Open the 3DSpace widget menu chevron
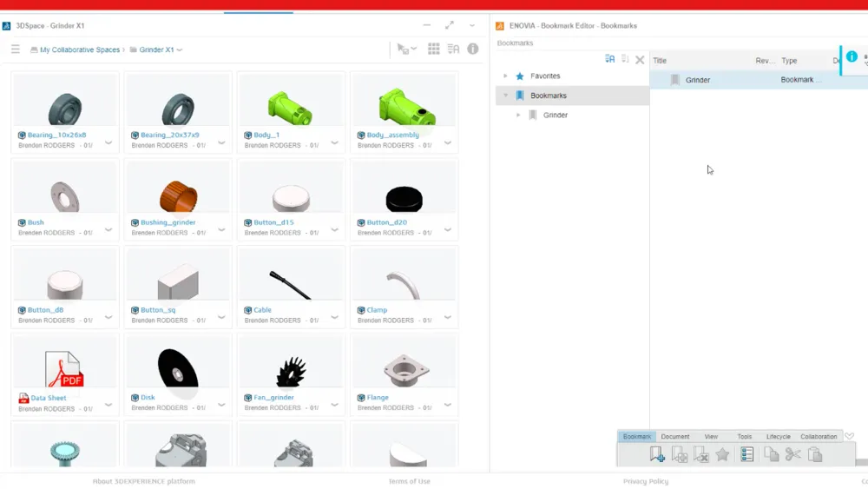Viewport: 868px width, 489px height. tap(471, 25)
